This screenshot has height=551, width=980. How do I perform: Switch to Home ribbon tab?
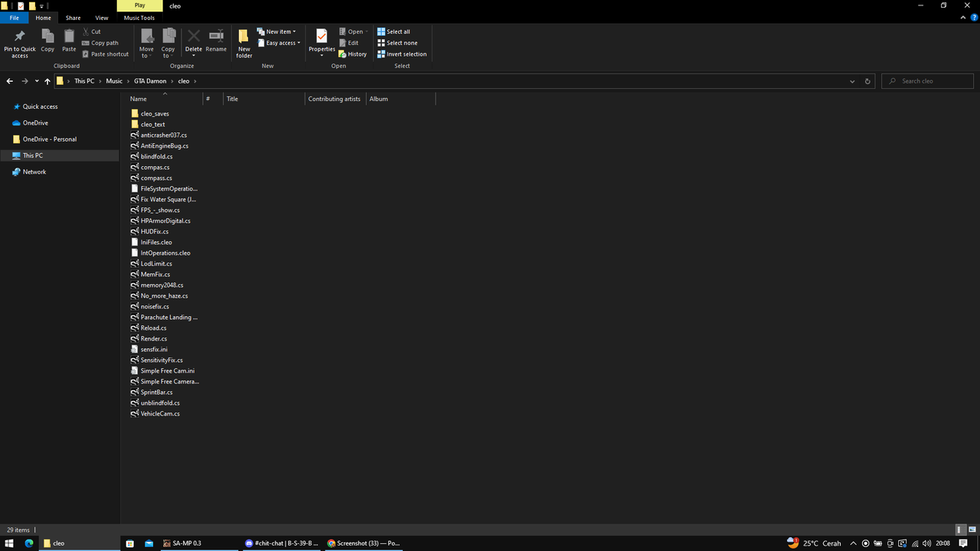[44, 18]
